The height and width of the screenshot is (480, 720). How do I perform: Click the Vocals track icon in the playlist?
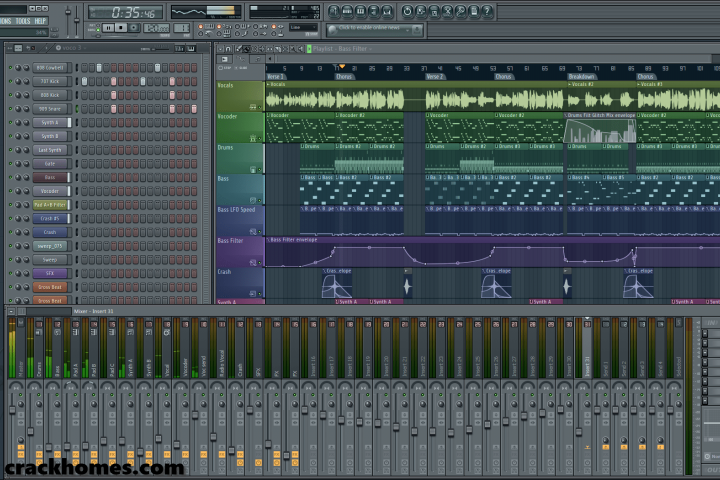(x=253, y=107)
